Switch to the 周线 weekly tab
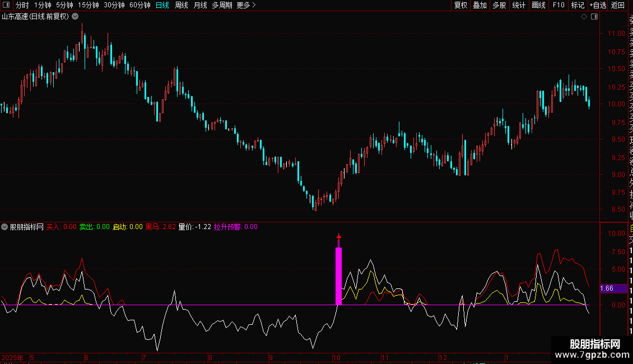Viewport: 633px width, 364px height. tap(181, 6)
